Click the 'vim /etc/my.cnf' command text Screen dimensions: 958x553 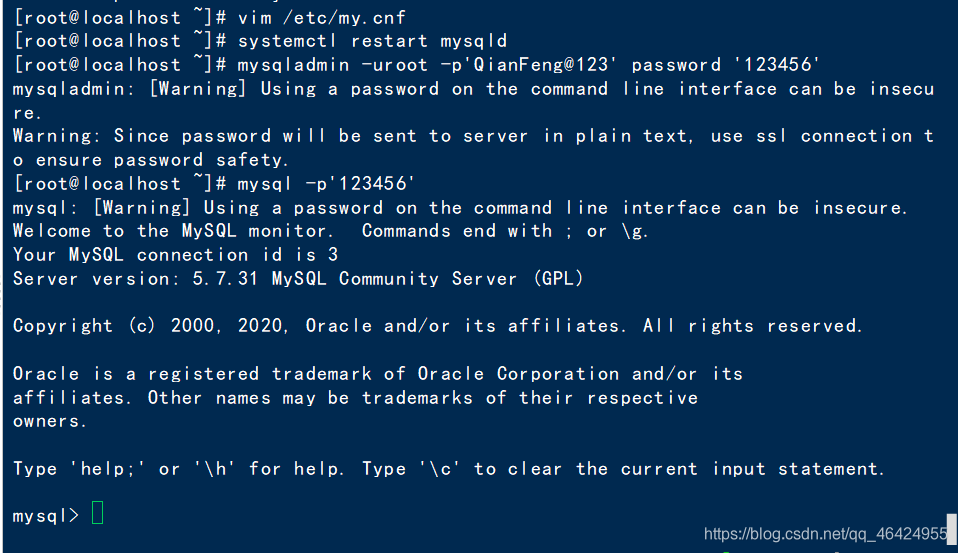click(321, 18)
